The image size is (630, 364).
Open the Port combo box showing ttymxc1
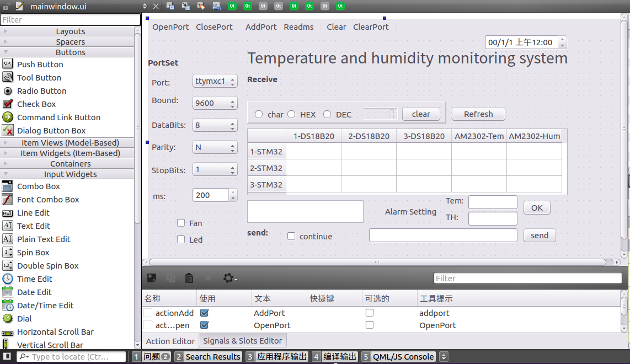pos(215,81)
